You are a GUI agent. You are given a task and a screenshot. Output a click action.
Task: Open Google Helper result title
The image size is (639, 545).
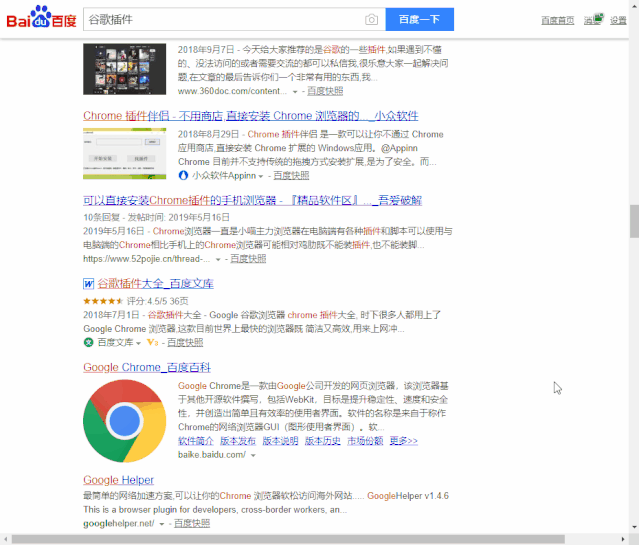[x=119, y=480]
